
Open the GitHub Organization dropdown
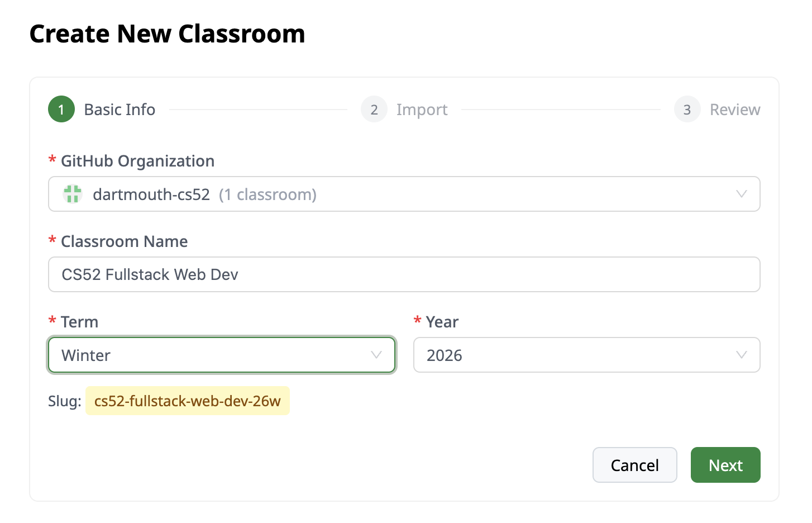(x=404, y=194)
